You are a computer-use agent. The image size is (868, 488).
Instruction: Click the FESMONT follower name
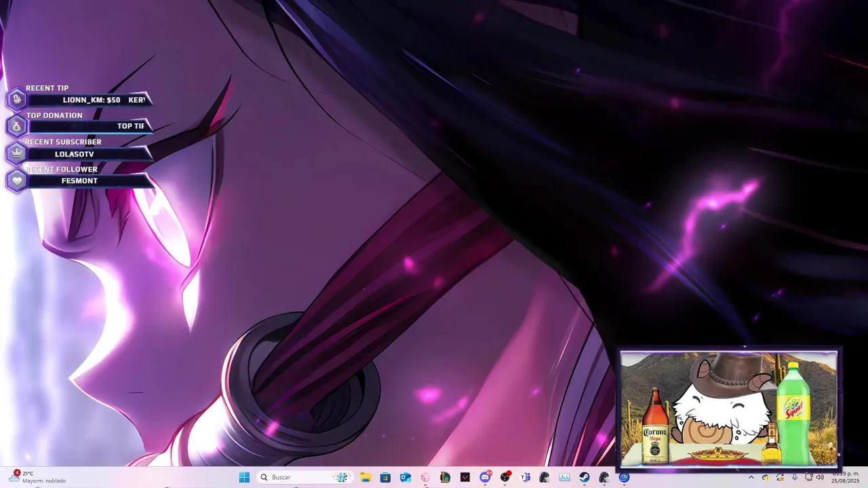pos(79,181)
